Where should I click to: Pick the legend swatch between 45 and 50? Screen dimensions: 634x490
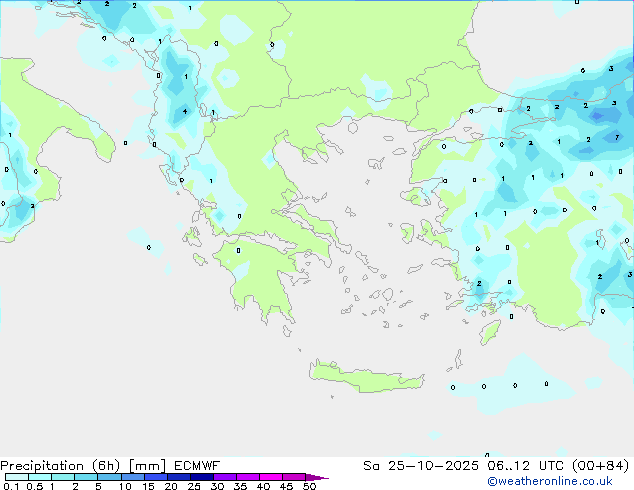(x=294, y=477)
